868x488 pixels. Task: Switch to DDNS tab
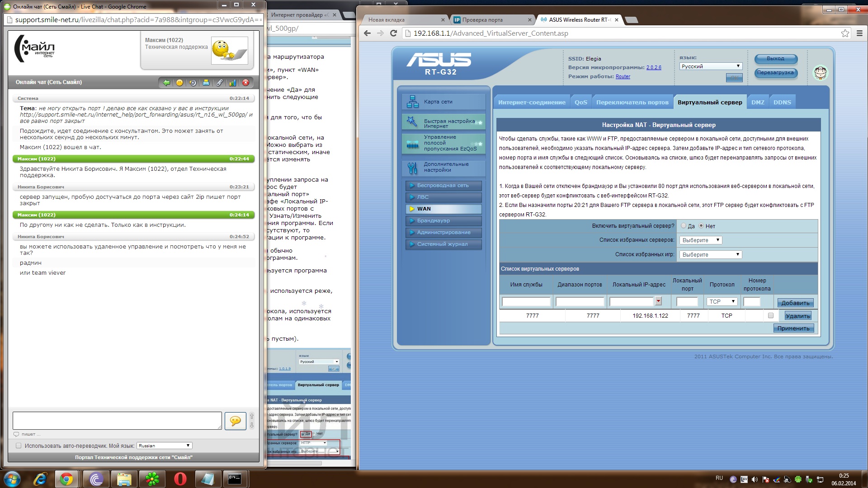[782, 103]
